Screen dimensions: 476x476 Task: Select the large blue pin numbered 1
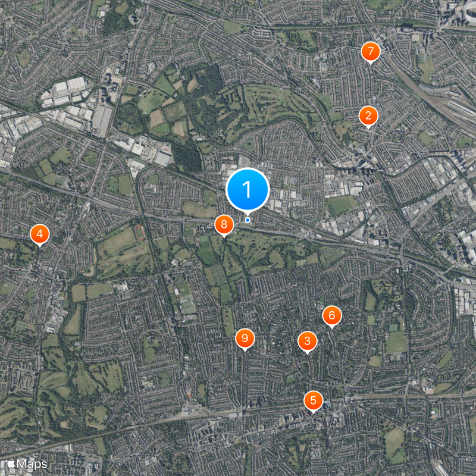248,190
